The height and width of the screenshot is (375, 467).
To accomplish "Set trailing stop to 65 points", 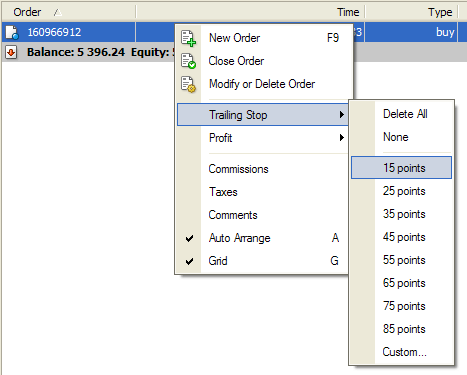I will pyautogui.click(x=401, y=283).
